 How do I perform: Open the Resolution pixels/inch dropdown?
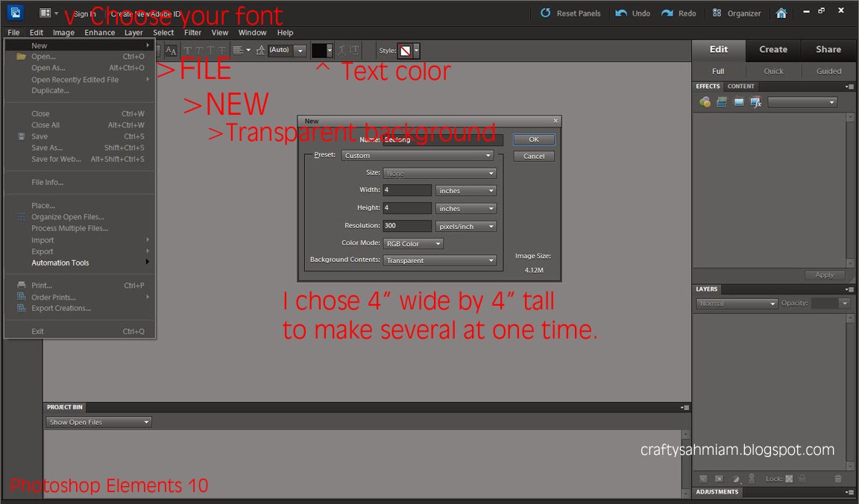point(465,226)
